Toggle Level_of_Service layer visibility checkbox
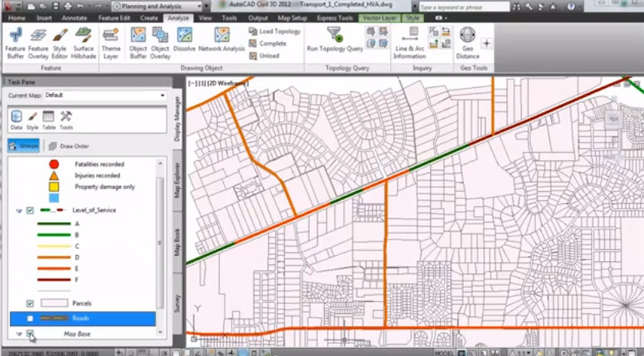The height and width of the screenshot is (356, 644). [30, 210]
